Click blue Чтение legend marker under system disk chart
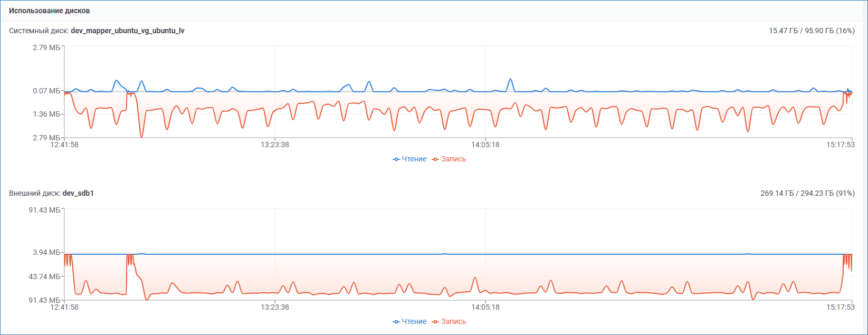 click(x=396, y=159)
